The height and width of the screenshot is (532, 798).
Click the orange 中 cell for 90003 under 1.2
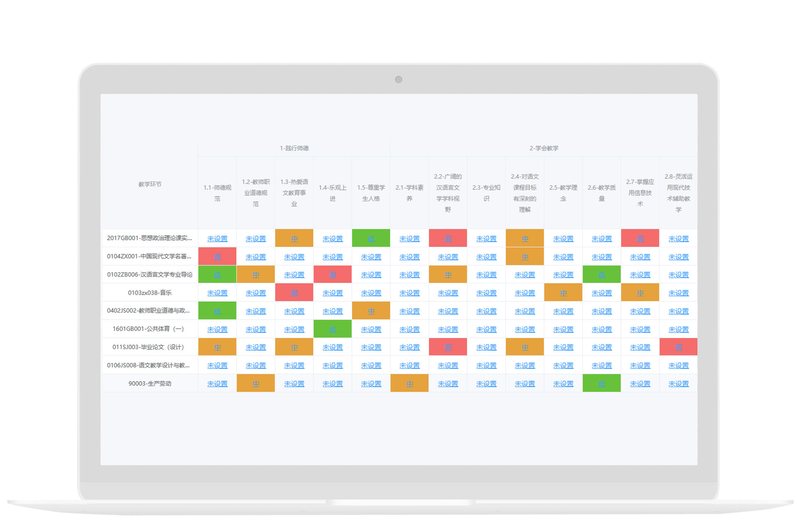coord(256,384)
